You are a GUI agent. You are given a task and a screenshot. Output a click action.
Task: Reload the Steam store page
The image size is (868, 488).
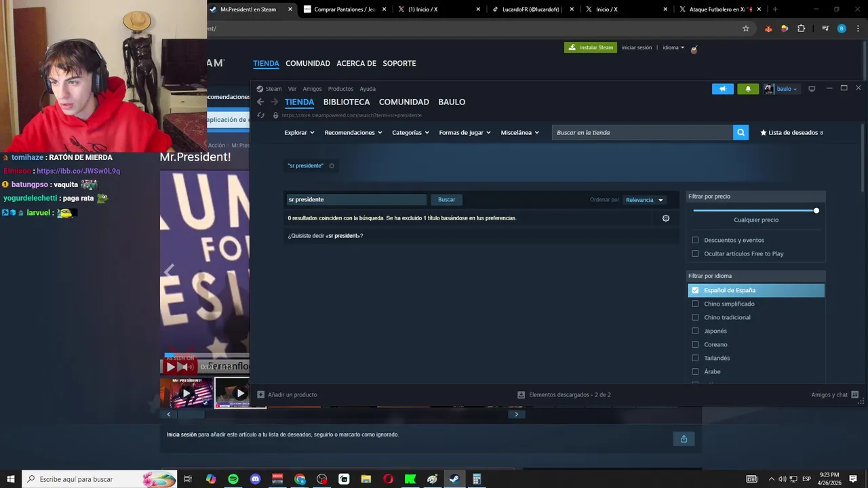[x=261, y=115]
